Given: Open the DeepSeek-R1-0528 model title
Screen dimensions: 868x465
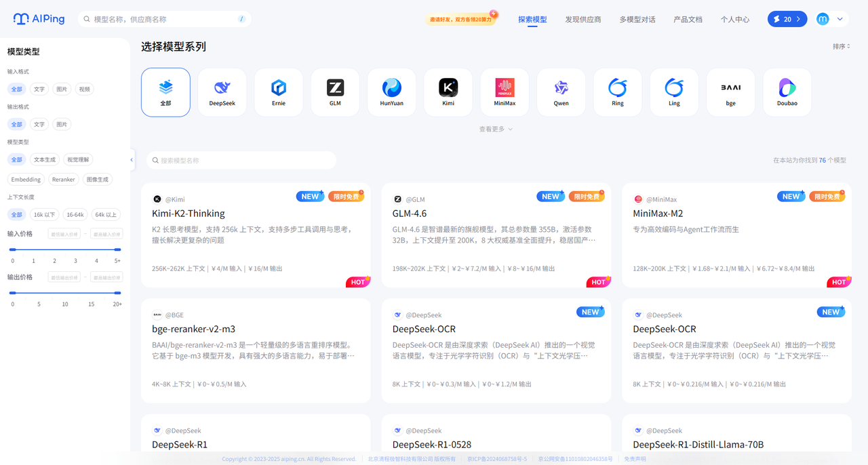Looking at the screenshot, I should [x=431, y=445].
